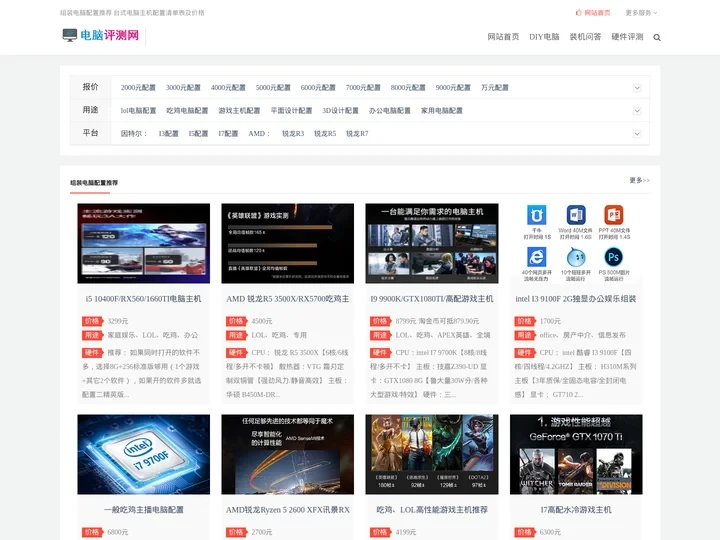Image resolution: width=720 pixels, height=540 pixels.
Task: Filter by 锐龙R5 platform
Action: tap(325, 134)
